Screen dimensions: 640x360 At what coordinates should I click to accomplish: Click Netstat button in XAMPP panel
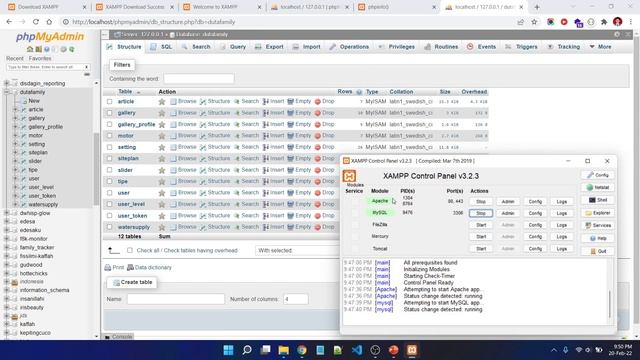tap(598, 187)
